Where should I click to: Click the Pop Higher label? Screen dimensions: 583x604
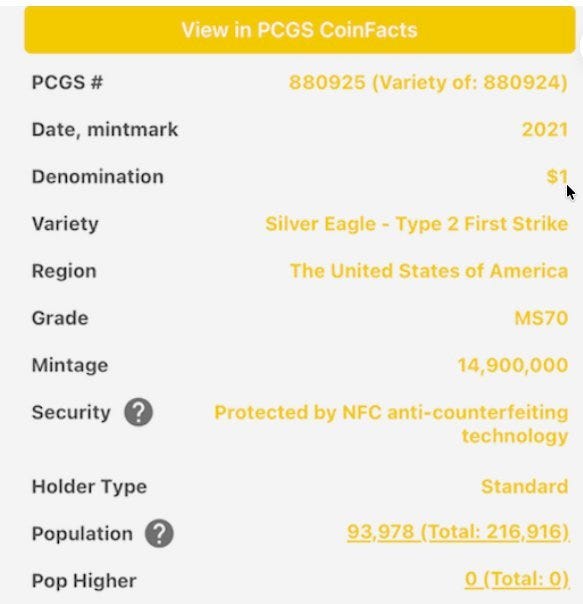tap(84, 581)
